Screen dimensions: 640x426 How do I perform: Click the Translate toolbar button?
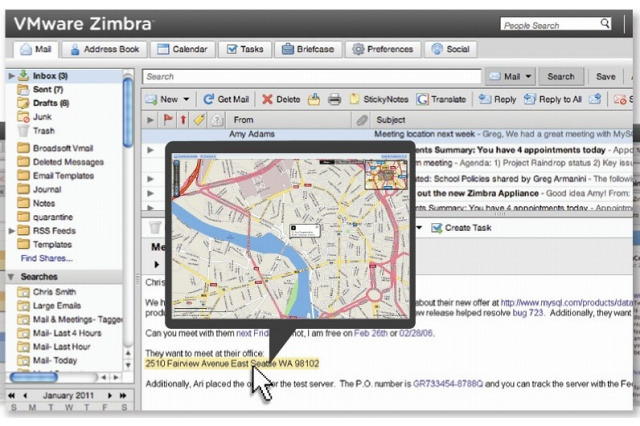tap(441, 99)
